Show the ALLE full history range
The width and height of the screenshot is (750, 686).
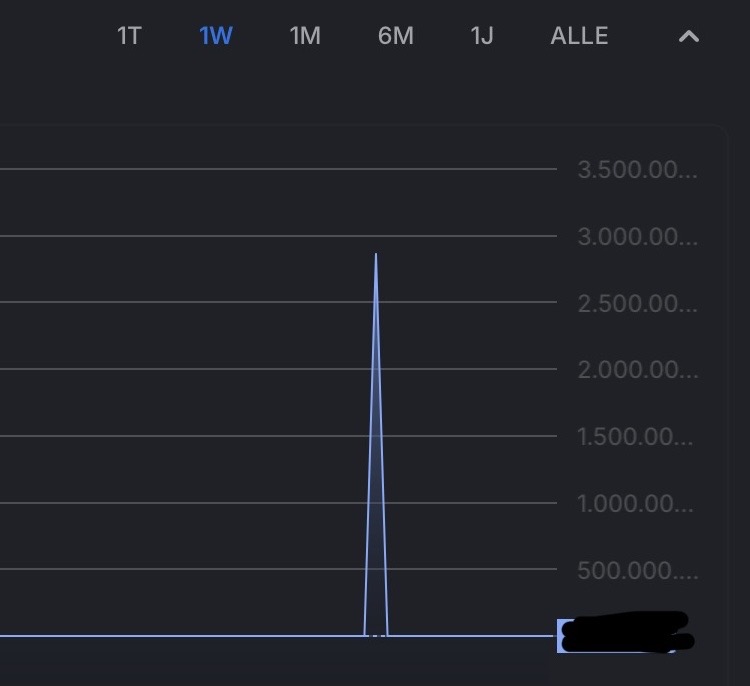[x=579, y=36]
